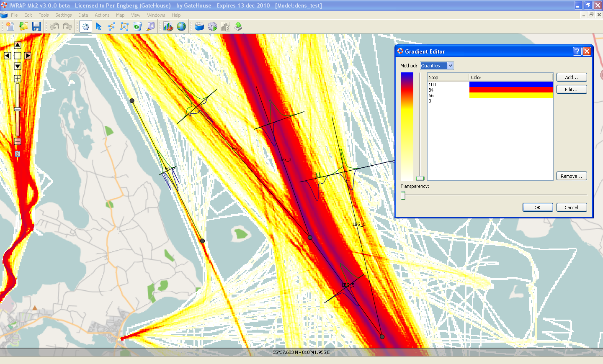Screen dimensions: 603x364
Task: Click the recycle bin delete tool
Action: [x=137, y=26]
